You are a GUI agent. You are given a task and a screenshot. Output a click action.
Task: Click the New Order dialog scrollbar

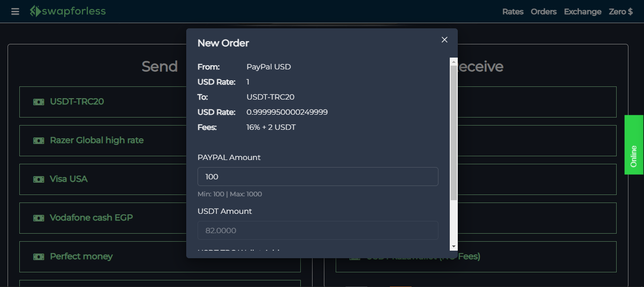[x=454, y=127]
